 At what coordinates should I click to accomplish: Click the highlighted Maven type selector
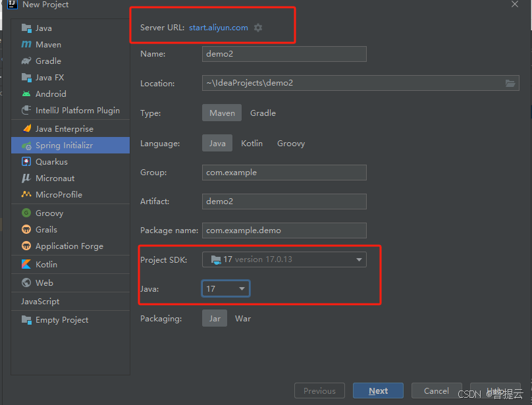[221, 113]
